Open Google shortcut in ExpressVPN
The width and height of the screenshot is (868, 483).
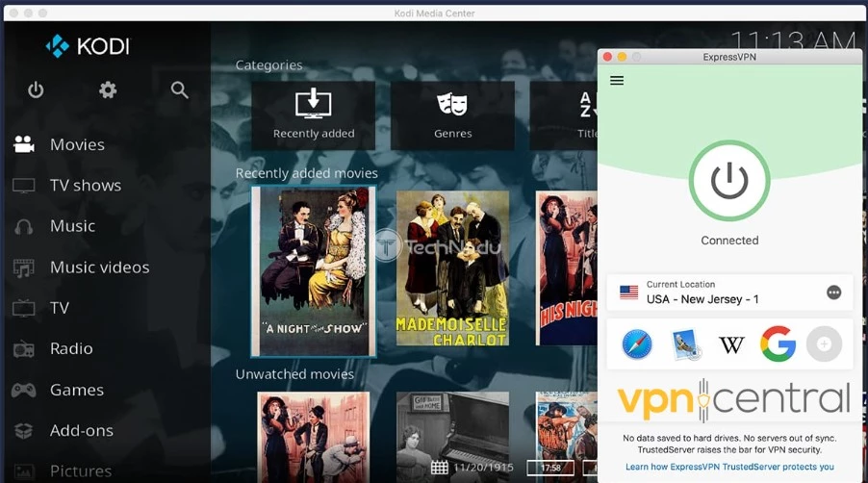click(778, 344)
